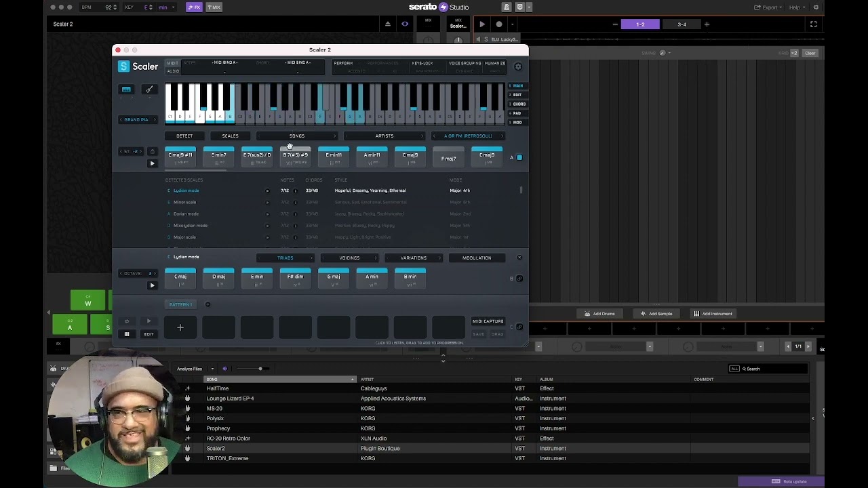This screenshot has height=488, width=868.
Task: Play the pattern progression
Action: tap(149, 321)
